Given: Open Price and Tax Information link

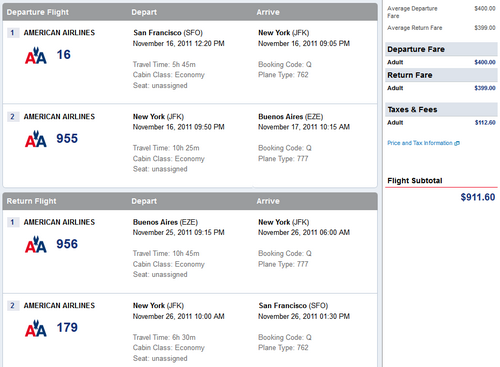Looking at the screenshot, I should click(x=420, y=143).
